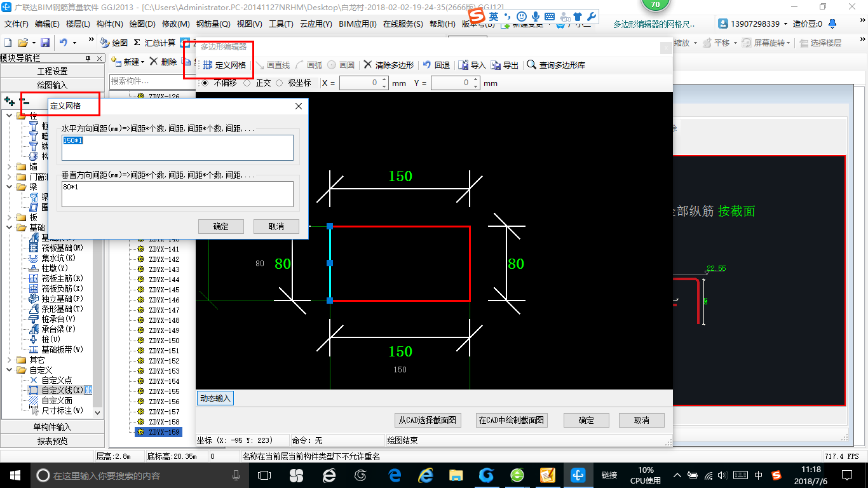Open Internet Explorer in taskbar
The image size is (868, 488).
(426, 475)
